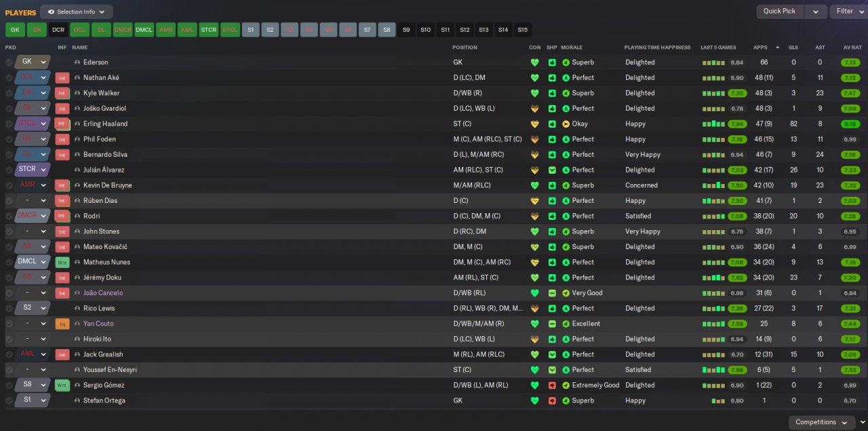Click the Inj injury icon for Yan Couto
The image size is (868, 431).
(62, 324)
